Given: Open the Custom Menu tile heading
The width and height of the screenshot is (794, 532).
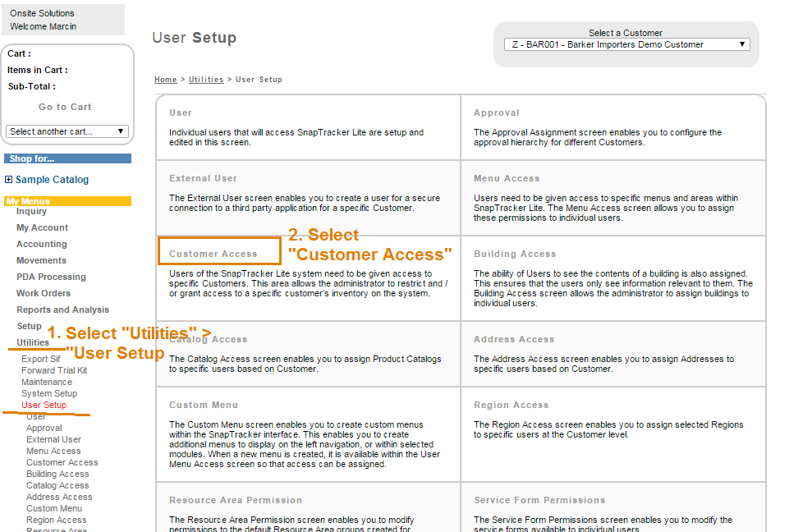Looking at the screenshot, I should pyautogui.click(x=204, y=405).
